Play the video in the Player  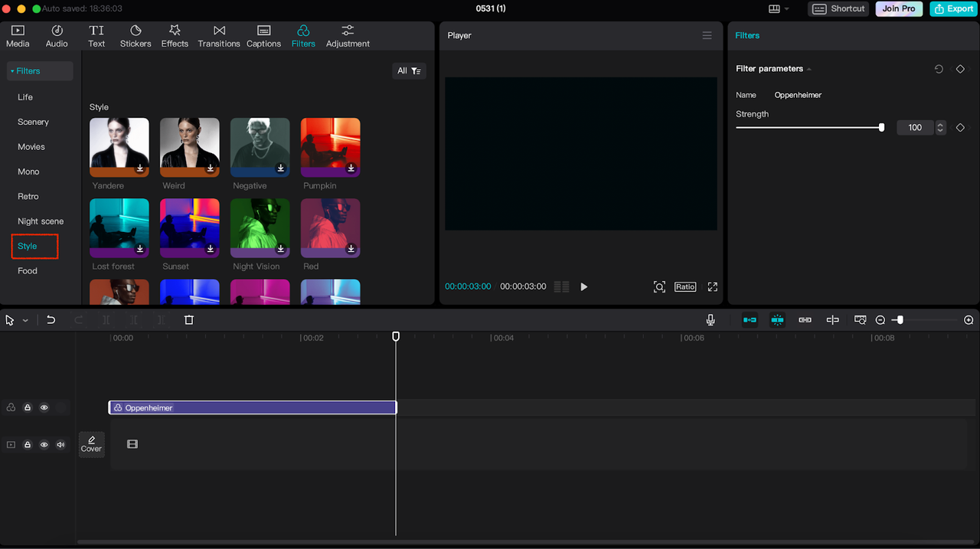coord(584,287)
